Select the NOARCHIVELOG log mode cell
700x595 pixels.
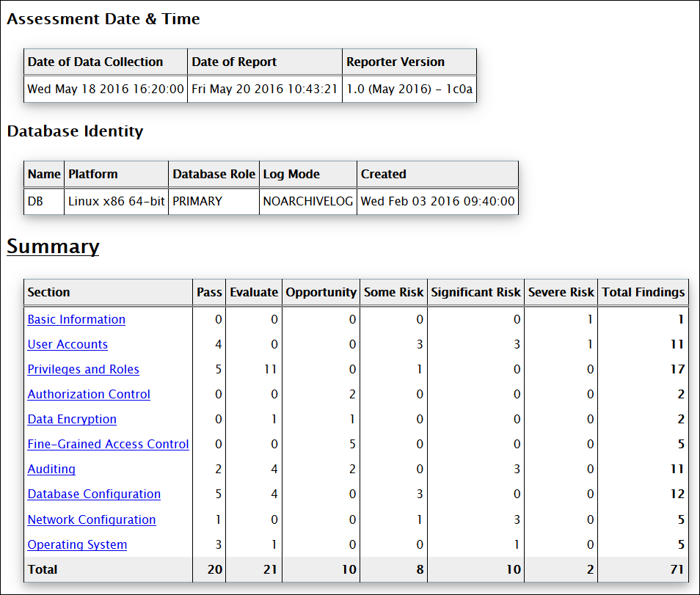click(307, 201)
